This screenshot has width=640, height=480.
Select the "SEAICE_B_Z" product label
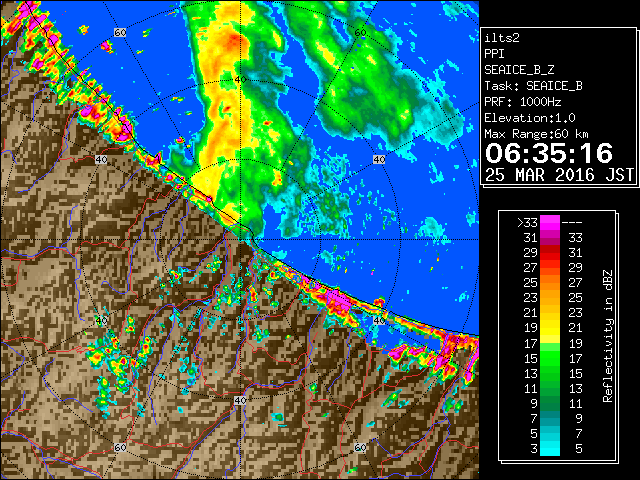(519, 70)
